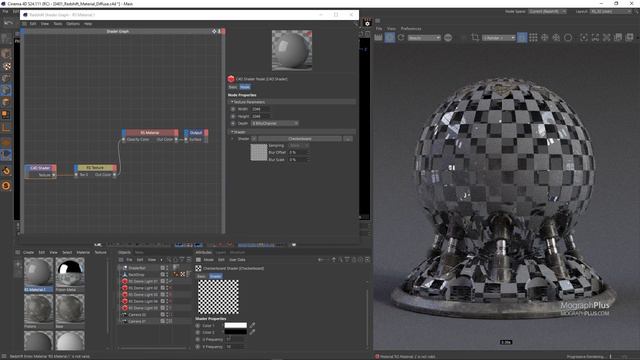
Task: Click the circle outline icon in RenderView toolbar
Action: (x=568, y=38)
